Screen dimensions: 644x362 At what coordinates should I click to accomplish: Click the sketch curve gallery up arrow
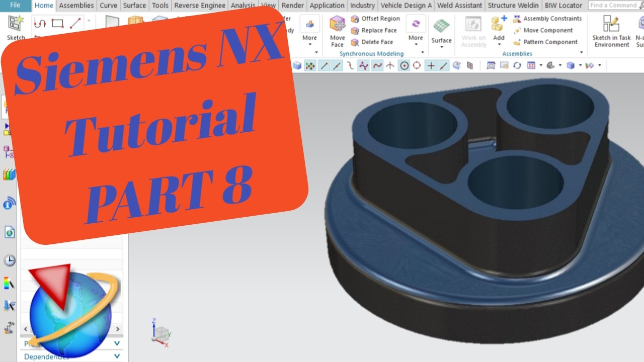point(89,21)
